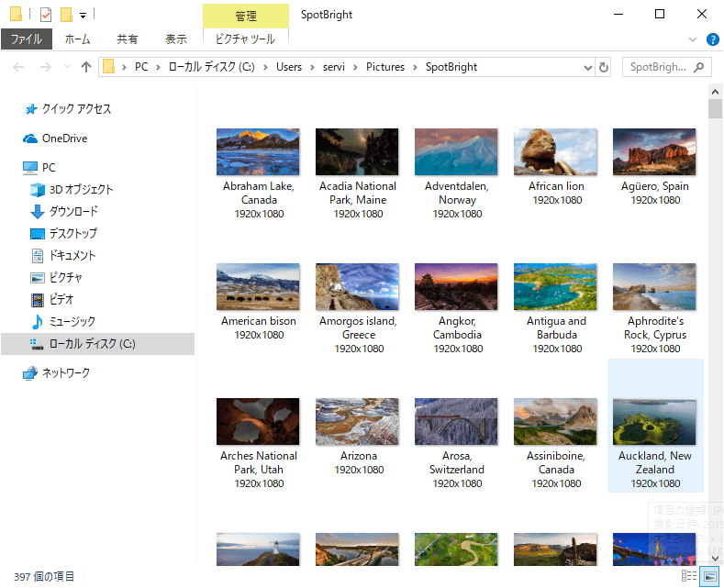The height and width of the screenshot is (588, 724).
Task: Click Users in the address breadcrumb
Action: (288, 67)
